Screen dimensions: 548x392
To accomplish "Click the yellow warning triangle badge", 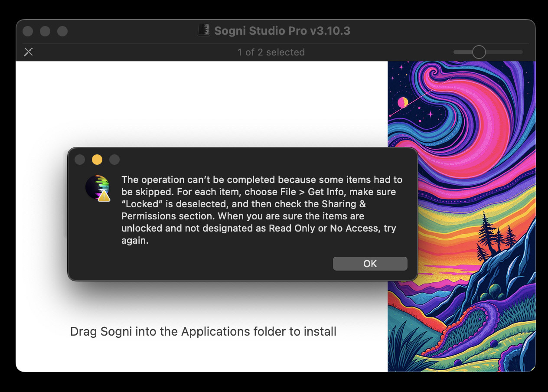I will tap(104, 196).
